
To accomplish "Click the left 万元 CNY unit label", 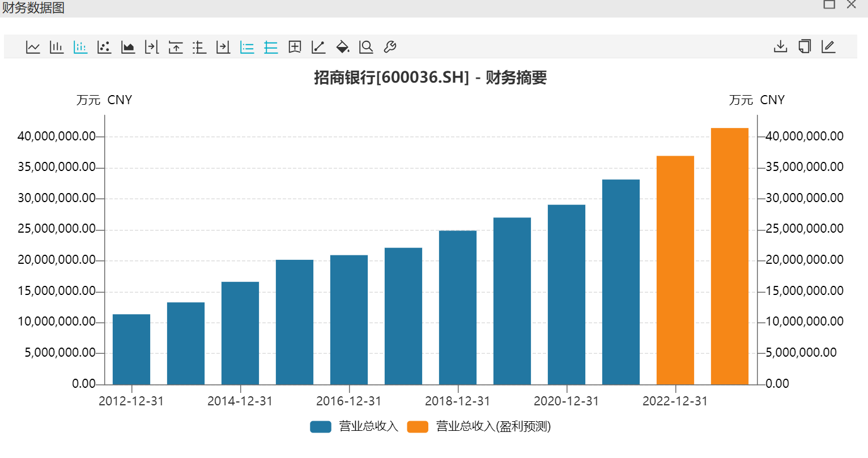I will 104,100.
